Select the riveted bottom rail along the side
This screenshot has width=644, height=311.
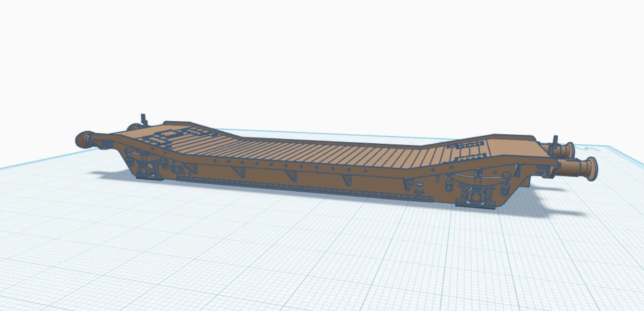click(x=288, y=186)
